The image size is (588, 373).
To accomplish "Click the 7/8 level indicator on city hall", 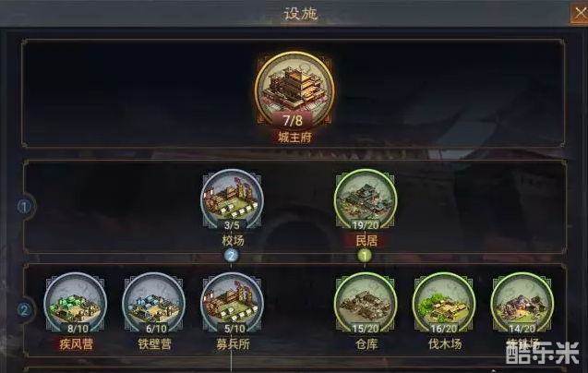I will point(293,120).
